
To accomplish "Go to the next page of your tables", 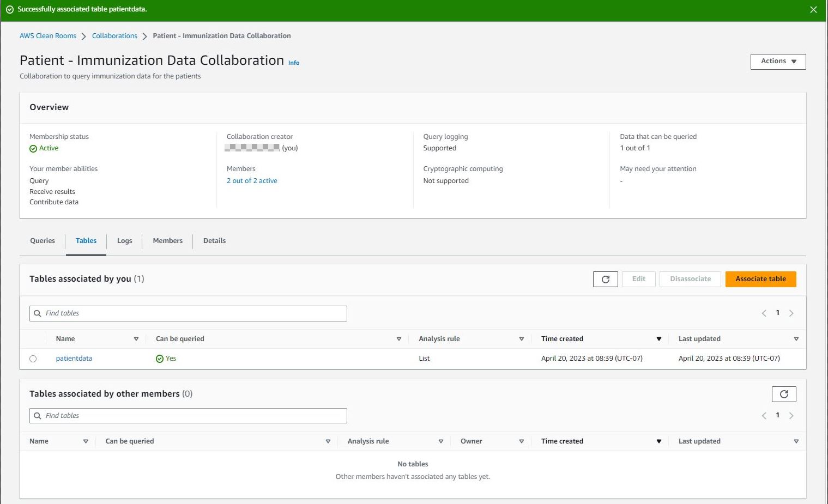I will pyautogui.click(x=791, y=313).
